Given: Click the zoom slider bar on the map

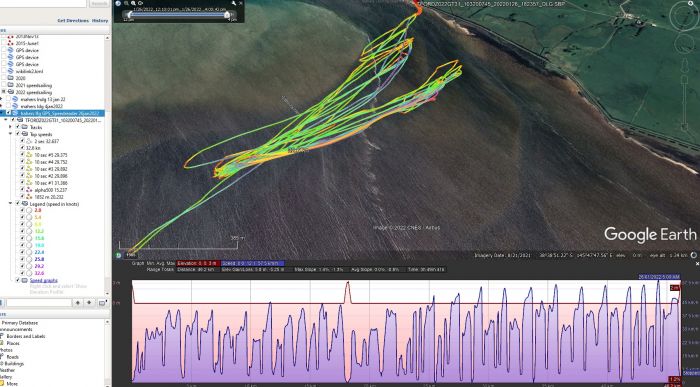Looking at the screenshot, I should click(684, 104).
